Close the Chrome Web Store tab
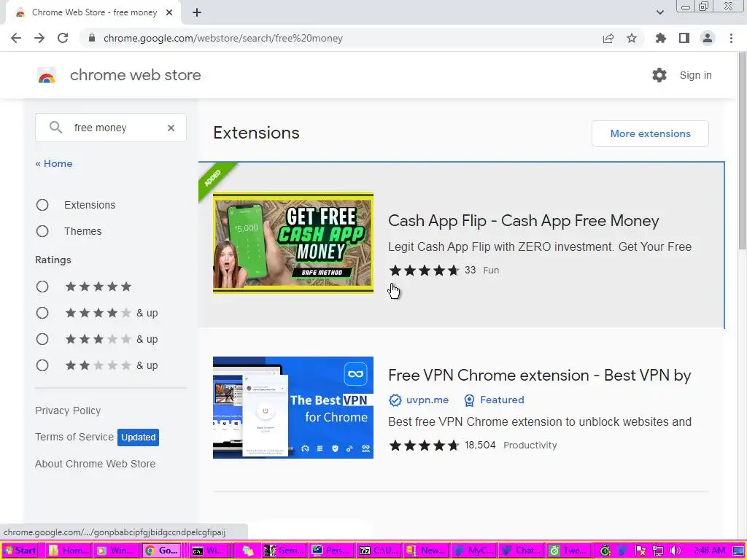Viewport: 747px width, 560px height. click(169, 13)
